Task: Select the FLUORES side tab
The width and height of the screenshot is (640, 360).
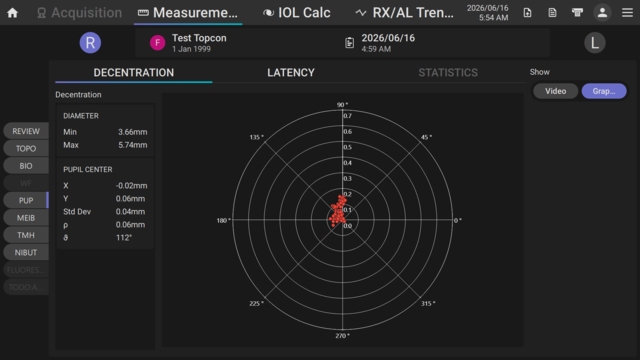Action: coord(26,270)
